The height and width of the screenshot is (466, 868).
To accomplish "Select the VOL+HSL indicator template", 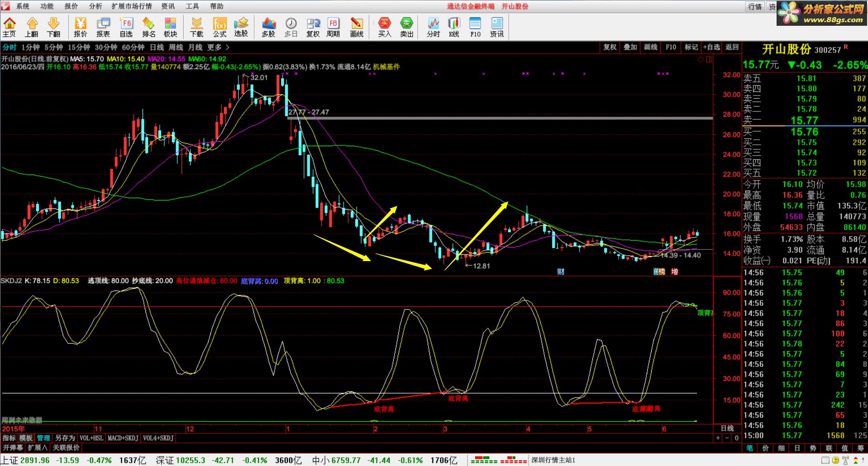I will [x=91, y=438].
